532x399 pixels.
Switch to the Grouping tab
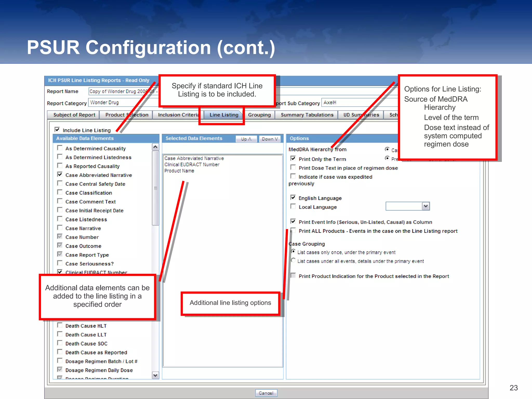coord(259,115)
